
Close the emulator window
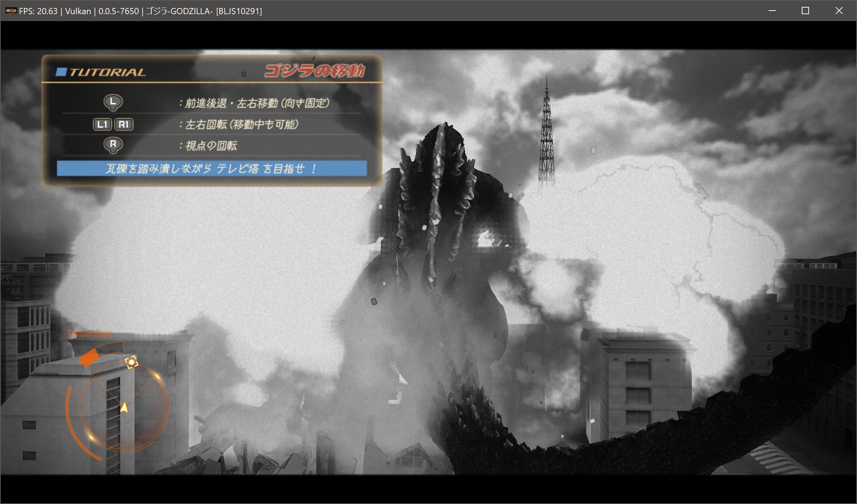click(x=839, y=11)
